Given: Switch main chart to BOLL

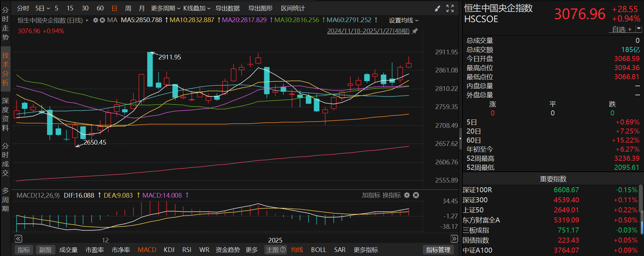Looking at the screenshot, I should 318,250.
